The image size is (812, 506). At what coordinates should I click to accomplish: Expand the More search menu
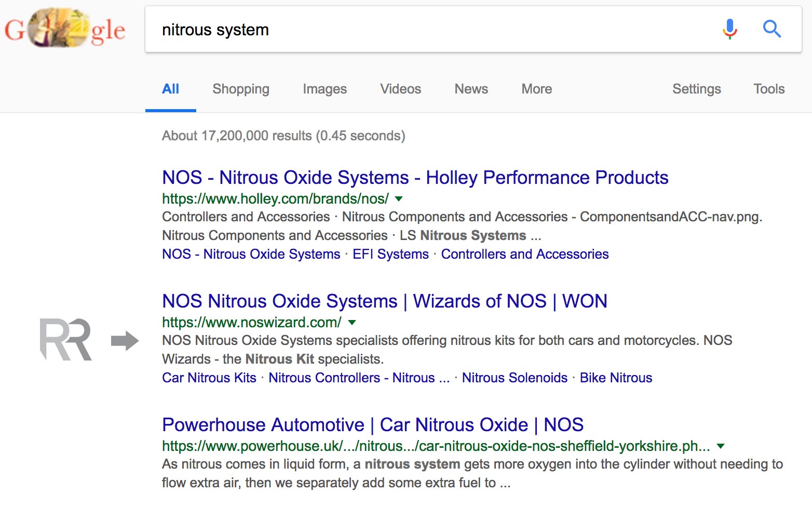tap(536, 89)
